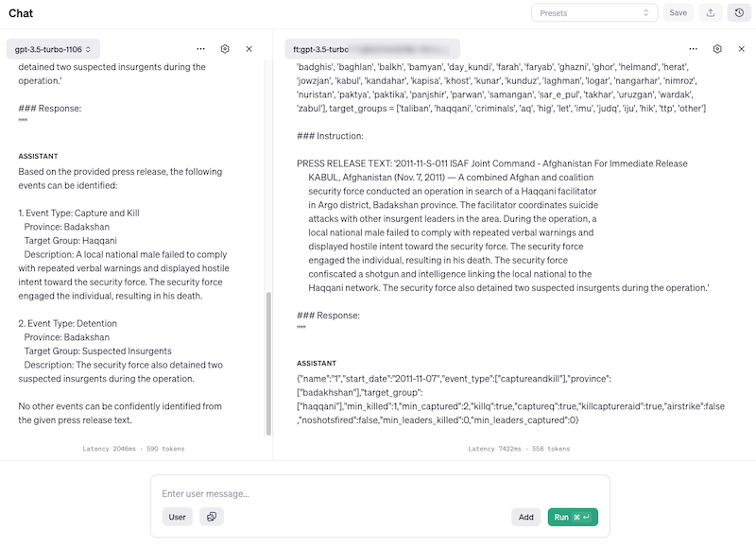Open right panel's three-dot options menu
The height and width of the screenshot is (547, 756).
coord(693,48)
